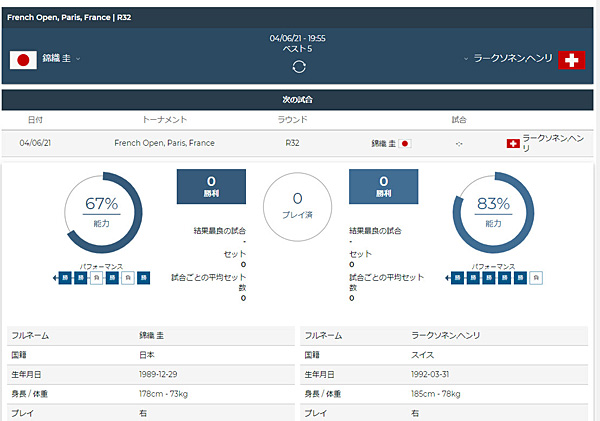Click the small Japan flag in the match row
This screenshot has width=600, height=421.
[405, 144]
